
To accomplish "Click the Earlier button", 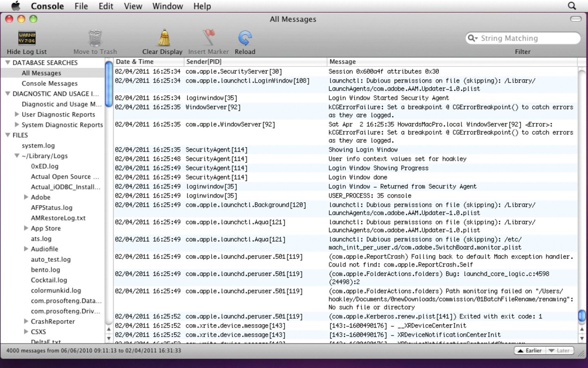I will tap(529, 351).
